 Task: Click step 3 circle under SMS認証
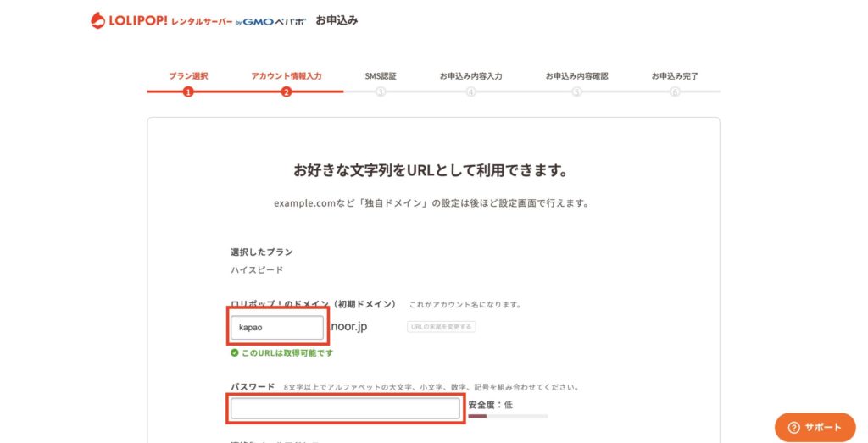tap(381, 91)
